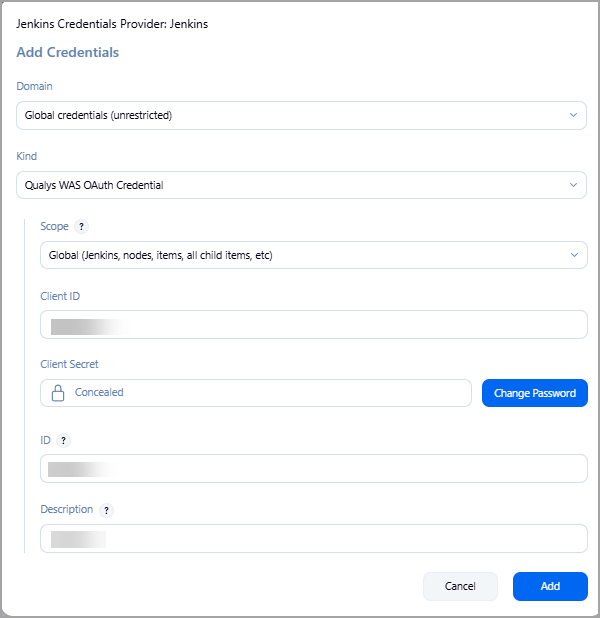Click the Client ID field label
Viewport: 600px width, 618px height.
[x=61, y=297]
